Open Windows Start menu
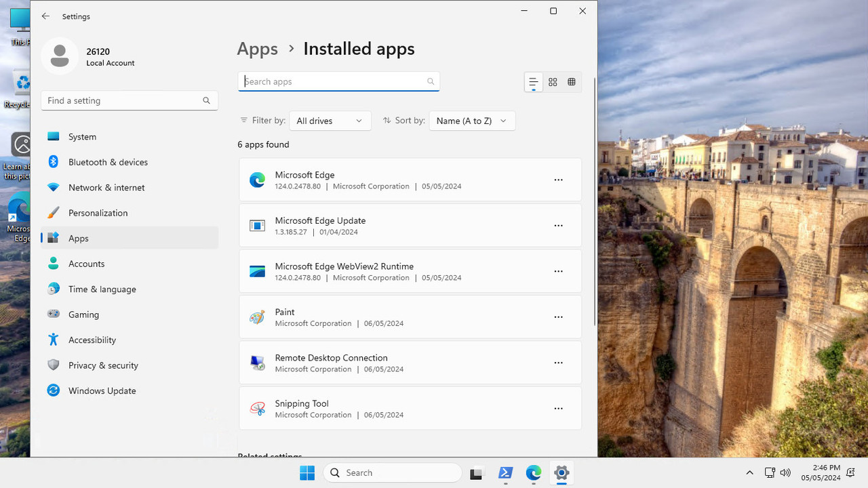Viewport: 868px width, 488px height. [307, 473]
